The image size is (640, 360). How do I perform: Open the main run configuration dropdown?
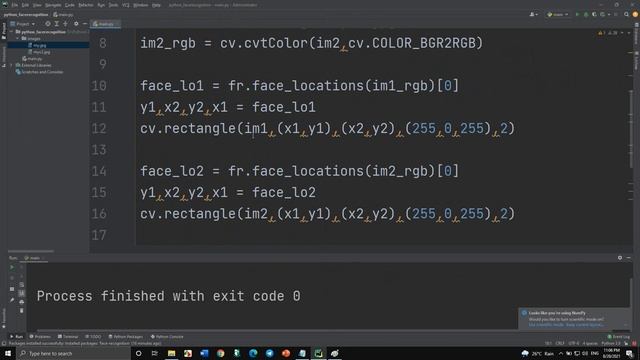coord(558,15)
